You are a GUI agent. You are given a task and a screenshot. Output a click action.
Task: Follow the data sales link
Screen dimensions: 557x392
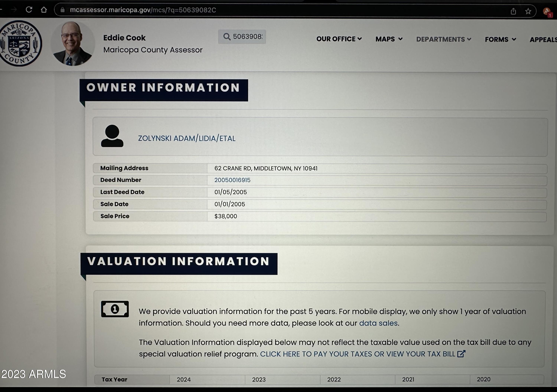pyautogui.click(x=378, y=323)
